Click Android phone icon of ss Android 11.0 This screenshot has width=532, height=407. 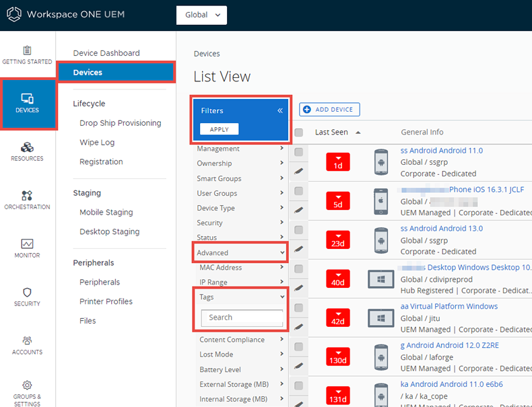click(x=381, y=162)
